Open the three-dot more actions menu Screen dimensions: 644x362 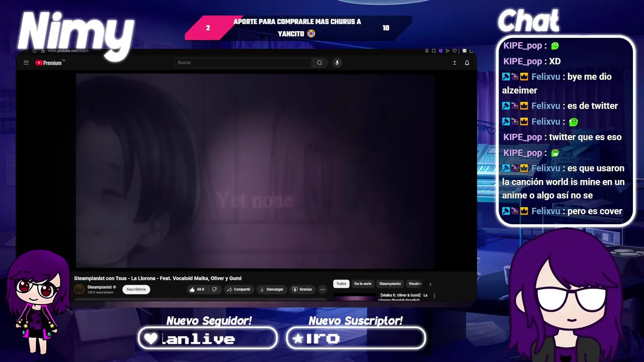[x=323, y=290]
